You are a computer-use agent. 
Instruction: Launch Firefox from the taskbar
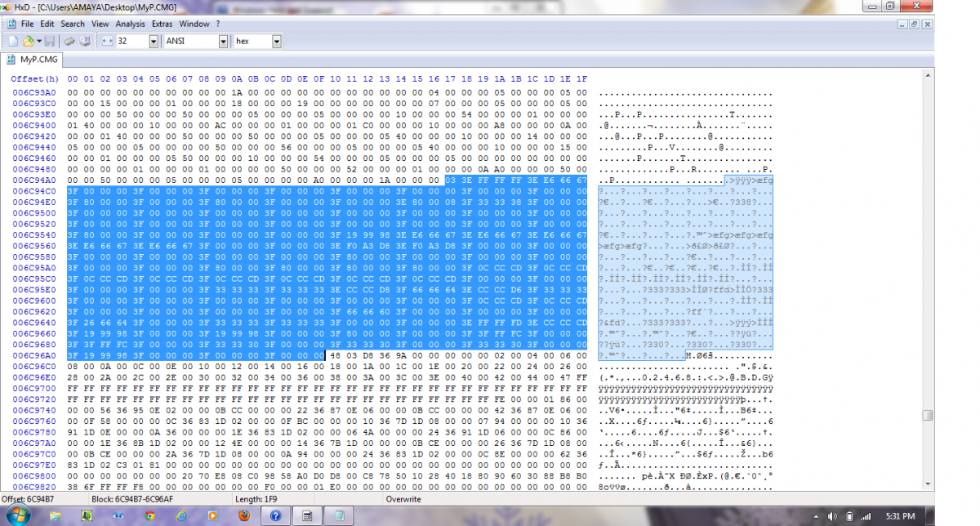tap(243, 515)
